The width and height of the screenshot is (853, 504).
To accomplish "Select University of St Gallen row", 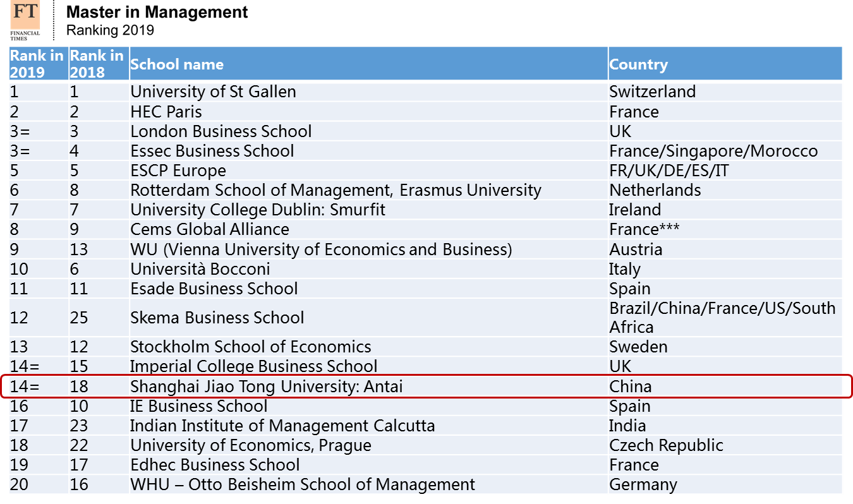I will click(x=425, y=92).
